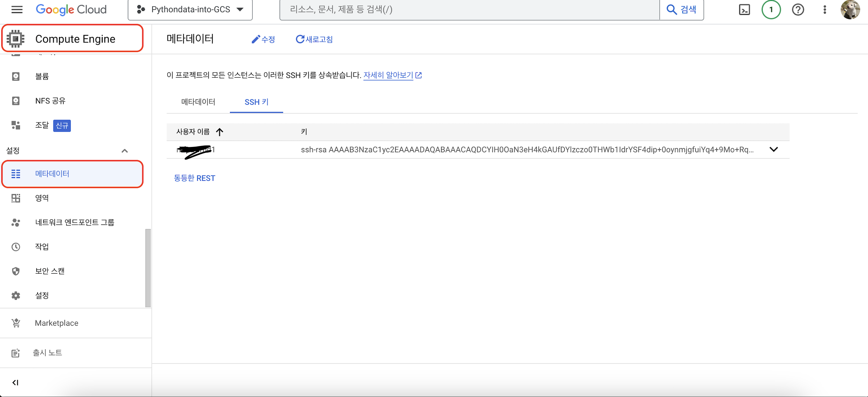Screen dimensions: 868x397
Task: Open the help question mark icon
Action: point(798,9)
